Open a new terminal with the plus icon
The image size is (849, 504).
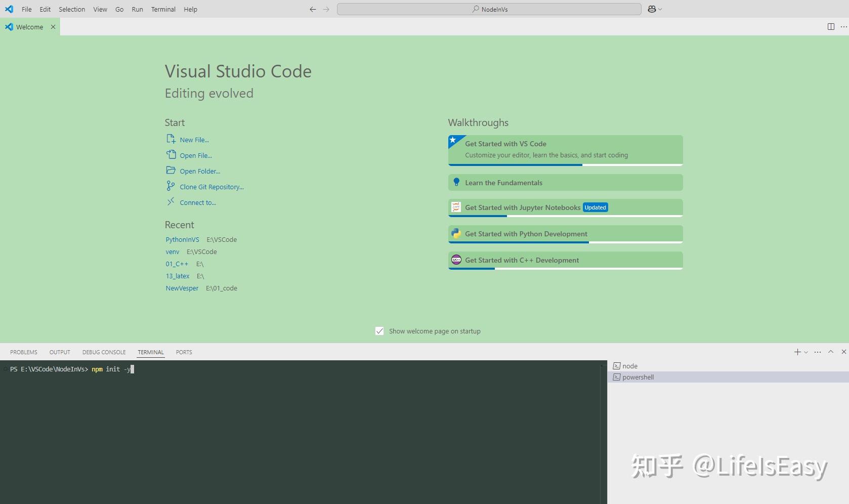(x=798, y=352)
